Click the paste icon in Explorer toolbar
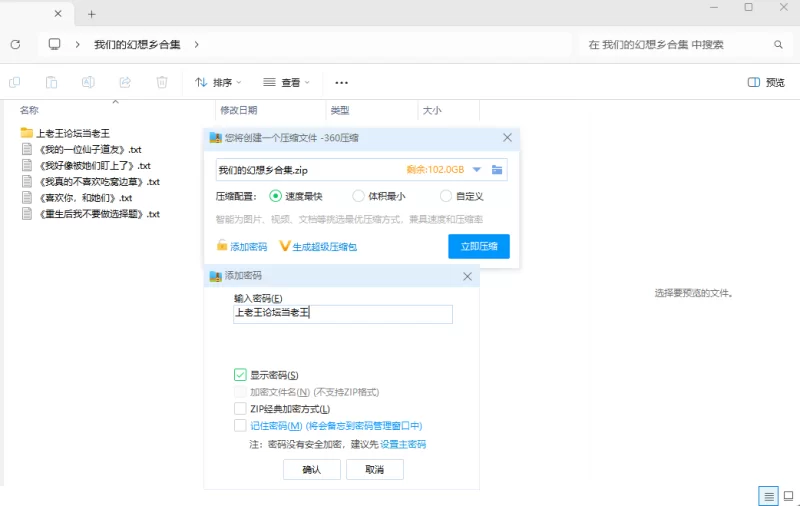800x506 pixels. 52,82
